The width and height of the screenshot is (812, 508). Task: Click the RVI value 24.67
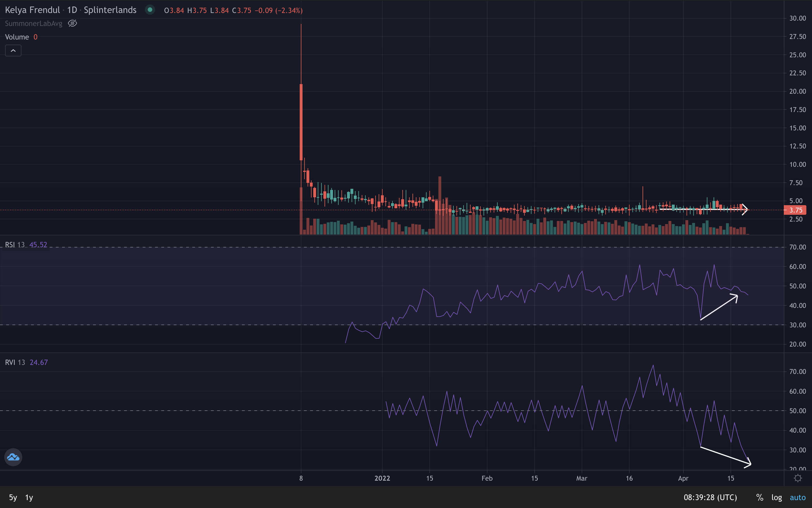click(x=39, y=363)
